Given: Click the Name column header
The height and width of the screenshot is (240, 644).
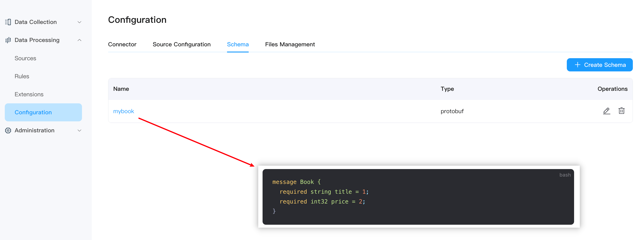Looking at the screenshot, I should pos(121,89).
